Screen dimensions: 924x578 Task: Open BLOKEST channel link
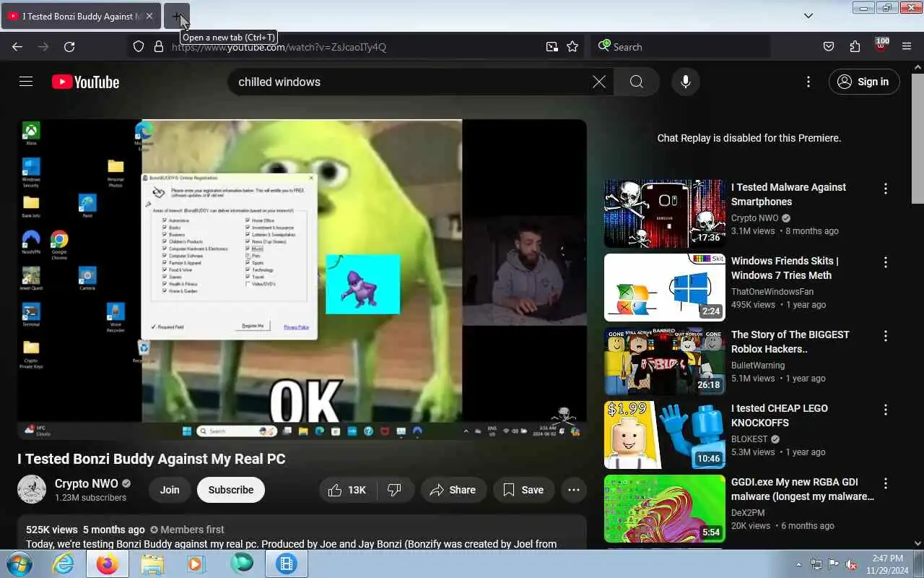(749, 439)
